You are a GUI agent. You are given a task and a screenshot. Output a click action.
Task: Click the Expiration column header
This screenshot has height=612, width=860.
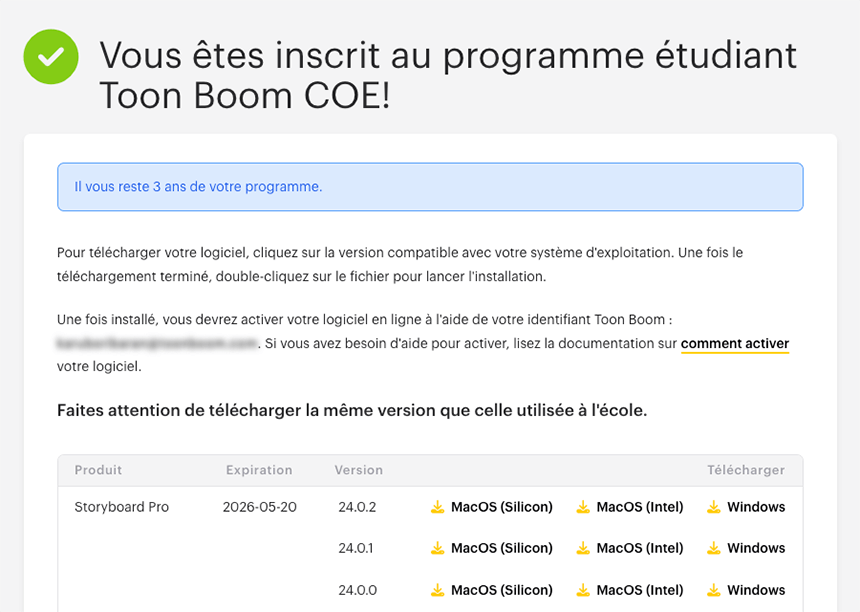pyautogui.click(x=259, y=470)
